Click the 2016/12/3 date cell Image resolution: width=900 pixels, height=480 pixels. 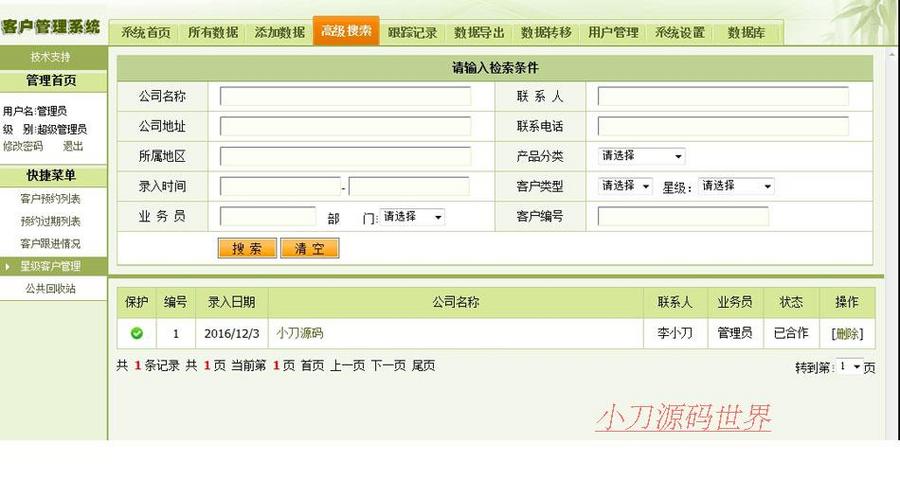click(x=232, y=334)
